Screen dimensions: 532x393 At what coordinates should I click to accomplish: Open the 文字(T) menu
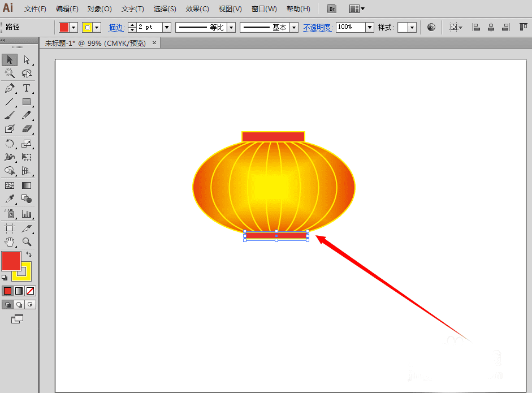133,9
